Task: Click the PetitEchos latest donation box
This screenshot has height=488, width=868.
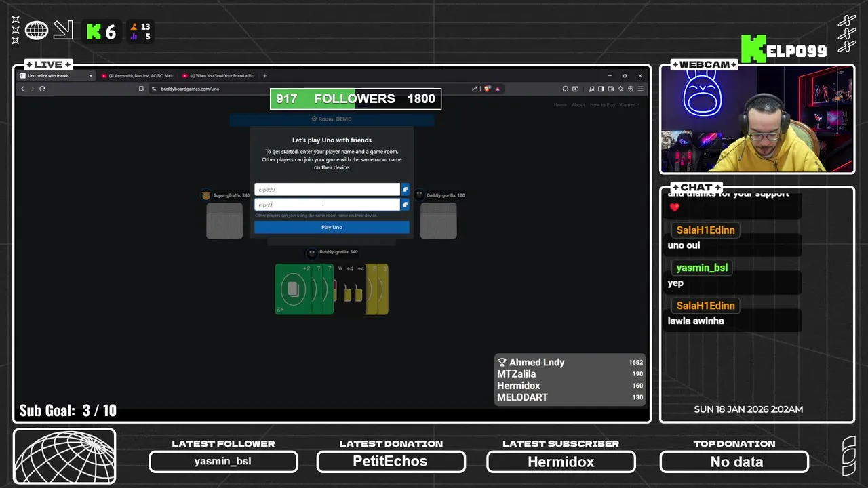Action: coord(391,462)
